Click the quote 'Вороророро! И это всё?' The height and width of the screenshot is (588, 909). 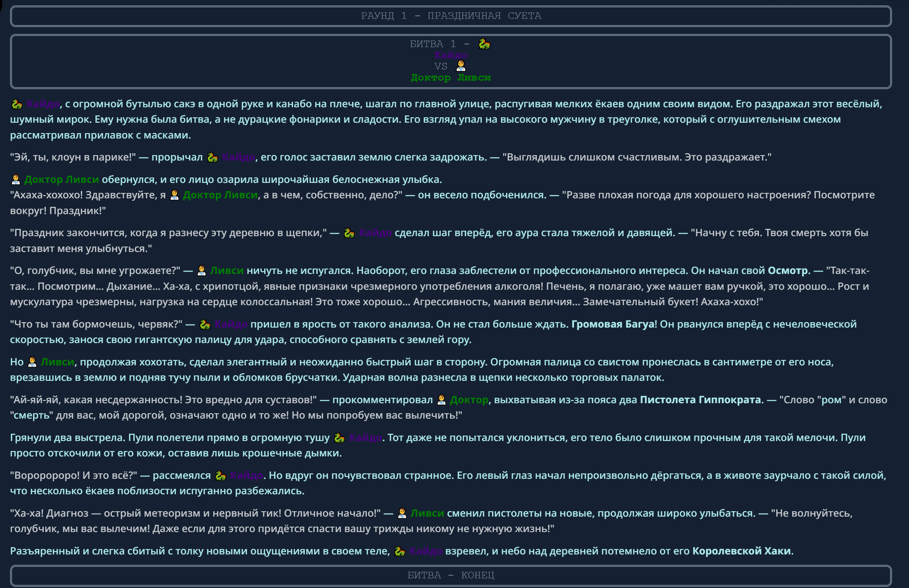[74, 475]
